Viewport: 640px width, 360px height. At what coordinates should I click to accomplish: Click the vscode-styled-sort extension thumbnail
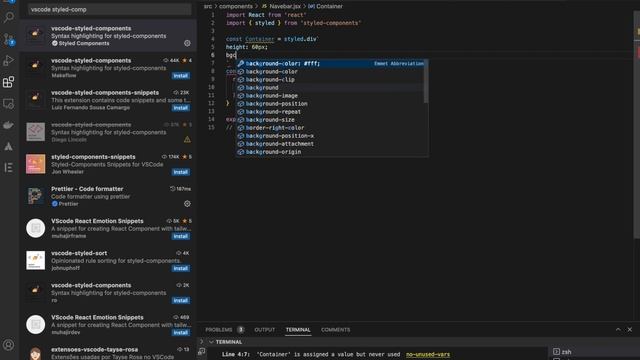36,260
